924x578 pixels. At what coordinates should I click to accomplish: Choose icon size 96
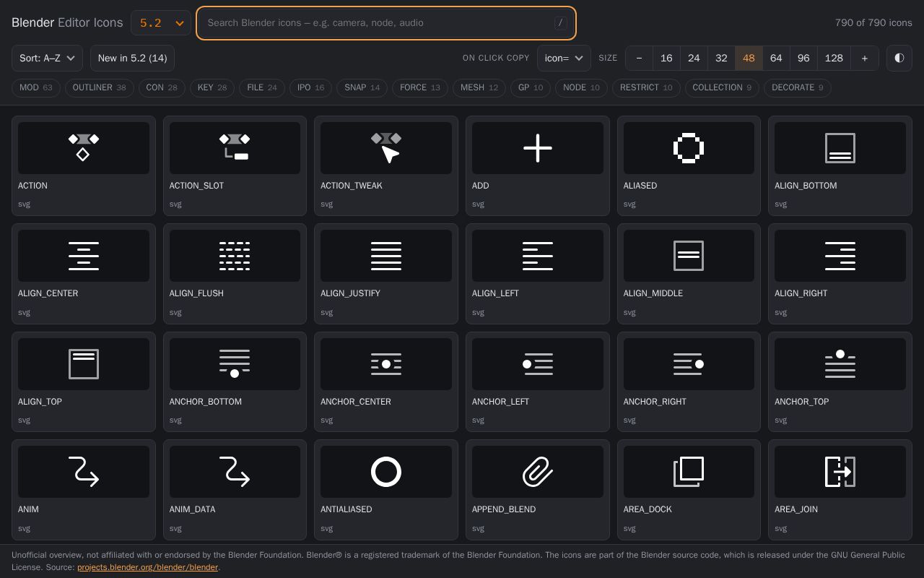coord(803,58)
